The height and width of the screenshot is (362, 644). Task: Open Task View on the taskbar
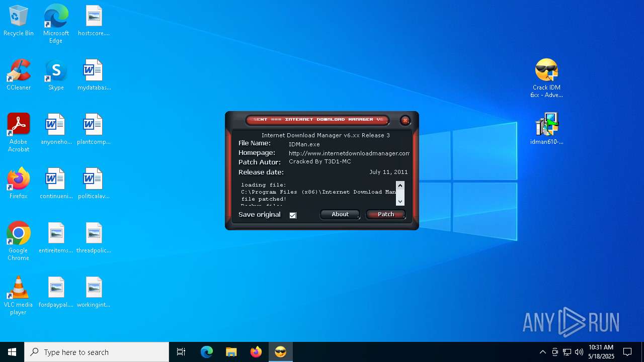[x=181, y=352]
